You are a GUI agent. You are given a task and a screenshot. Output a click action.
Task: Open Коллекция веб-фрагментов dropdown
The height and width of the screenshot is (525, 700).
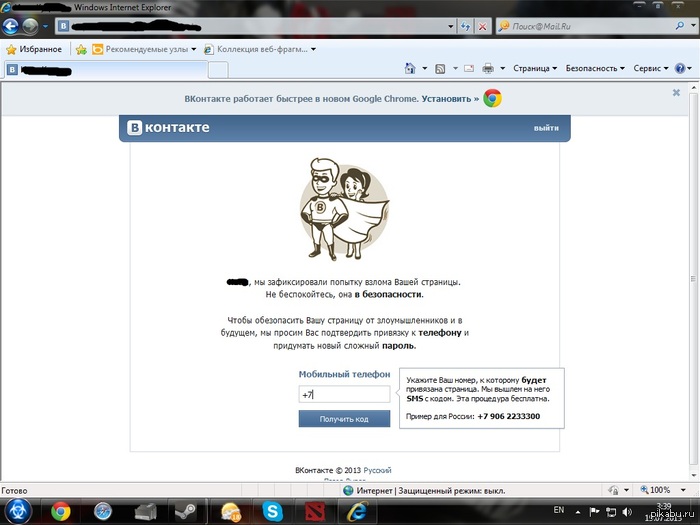coord(260,49)
